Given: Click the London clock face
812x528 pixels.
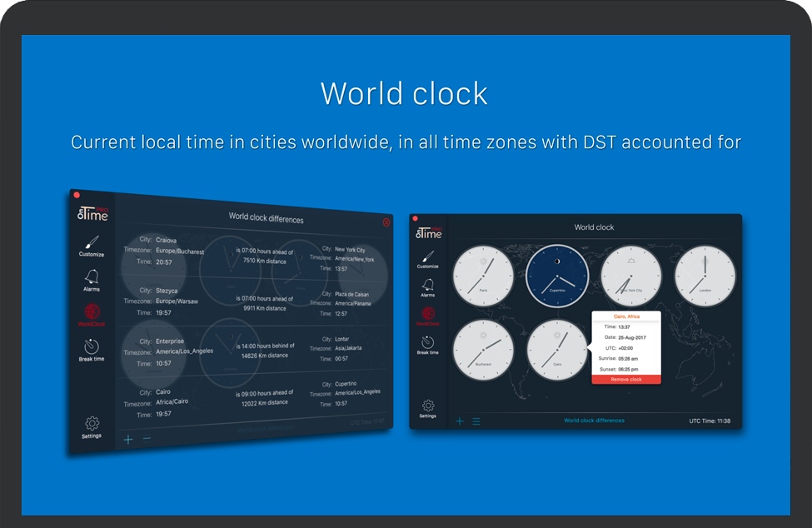Looking at the screenshot, I should 705,276.
